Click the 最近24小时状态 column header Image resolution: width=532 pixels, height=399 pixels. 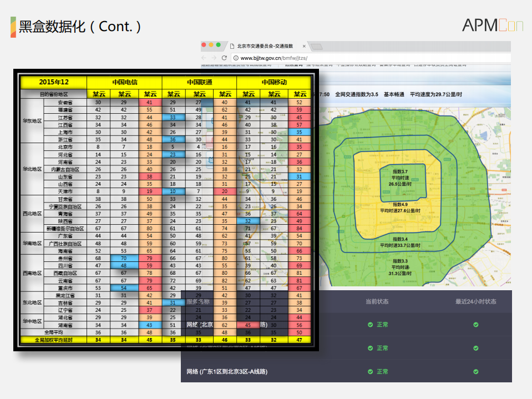[475, 302]
